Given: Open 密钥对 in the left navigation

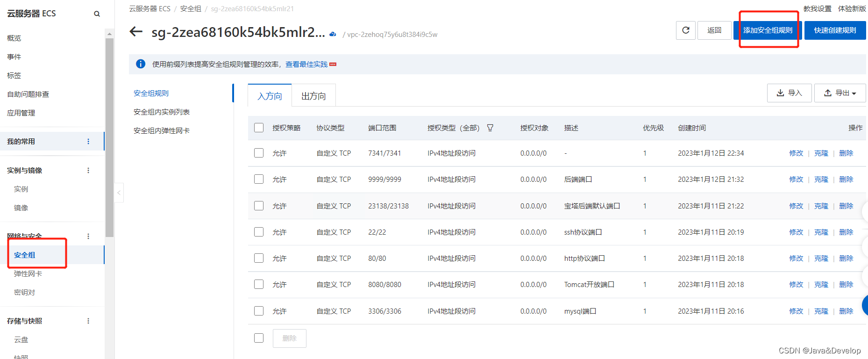Looking at the screenshot, I should pos(25,292).
